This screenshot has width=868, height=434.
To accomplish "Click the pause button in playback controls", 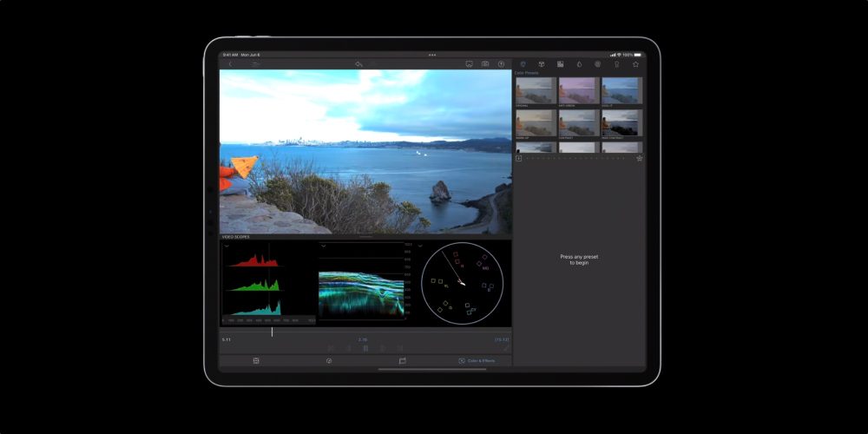I will pyautogui.click(x=365, y=348).
